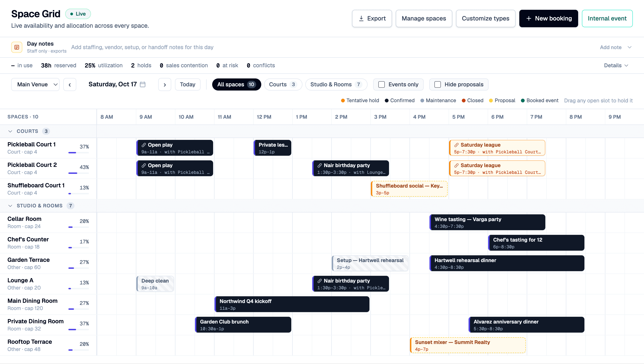Switch to the Courts filter tab

283,84
